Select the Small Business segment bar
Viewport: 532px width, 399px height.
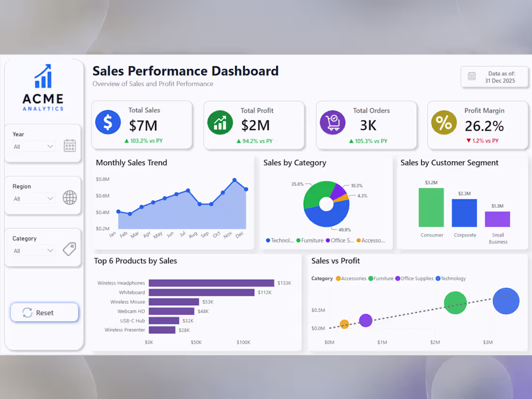click(497, 219)
